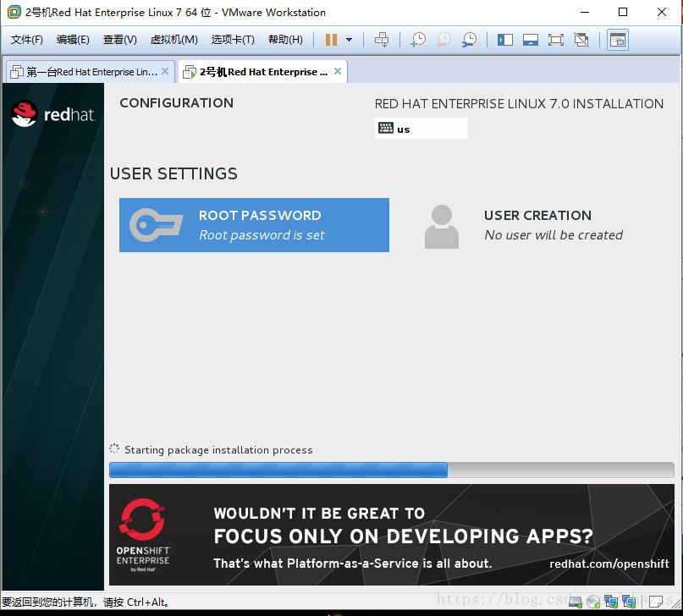Click the us keyboard layout indicator
Screen dimensions: 683x616
421,129
